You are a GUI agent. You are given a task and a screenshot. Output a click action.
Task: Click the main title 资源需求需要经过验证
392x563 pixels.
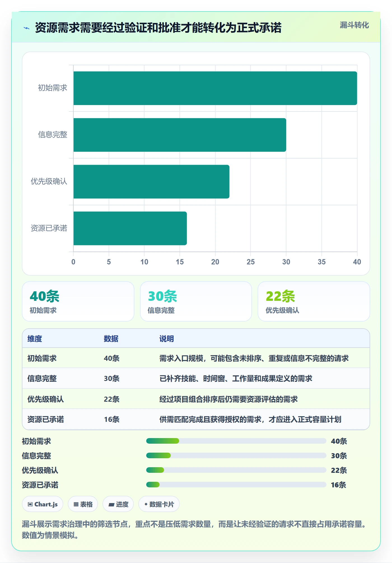point(158,28)
